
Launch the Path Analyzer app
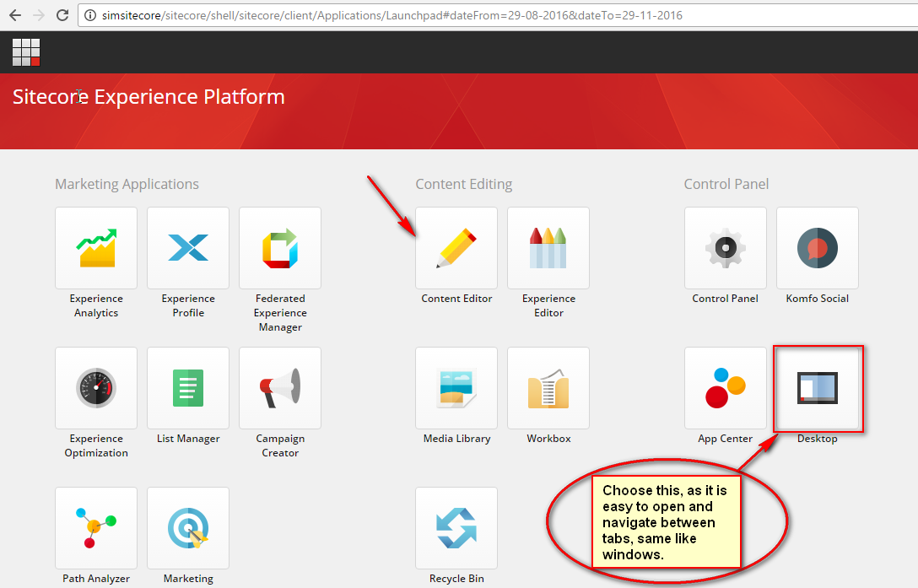pyautogui.click(x=96, y=527)
